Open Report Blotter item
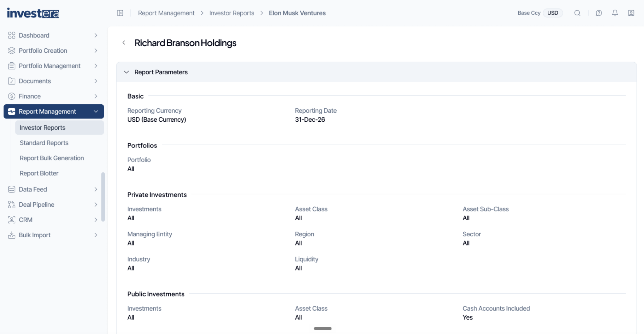Viewport: 644px width, 334px height. [x=39, y=174]
